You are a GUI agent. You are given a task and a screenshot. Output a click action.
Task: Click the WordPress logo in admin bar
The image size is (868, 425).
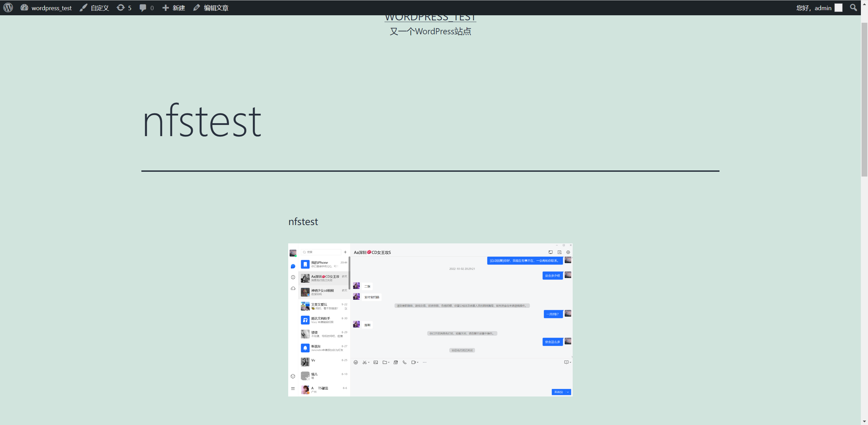pyautogui.click(x=8, y=7)
